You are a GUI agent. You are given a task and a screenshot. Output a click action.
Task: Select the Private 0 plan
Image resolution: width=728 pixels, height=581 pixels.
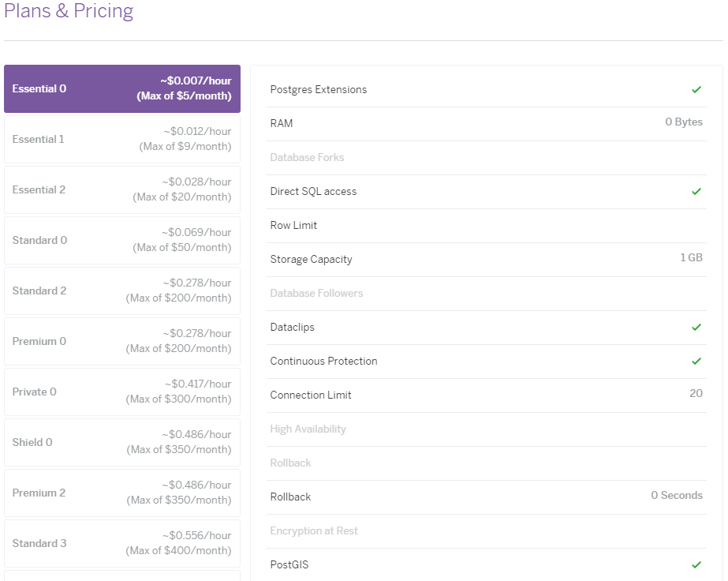(122, 392)
